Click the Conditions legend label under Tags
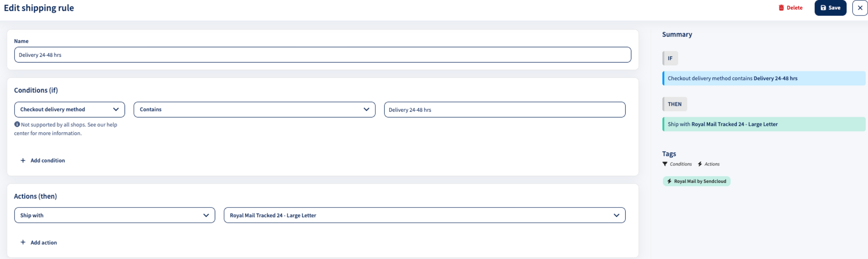Image resolution: width=868 pixels, height=259 pixels. (681, 164)
